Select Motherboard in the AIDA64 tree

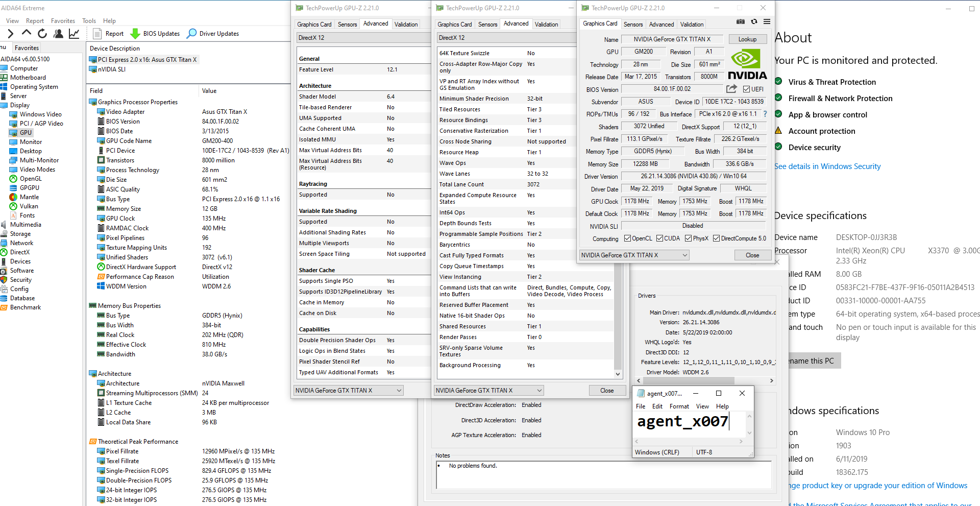coord(28,78)
